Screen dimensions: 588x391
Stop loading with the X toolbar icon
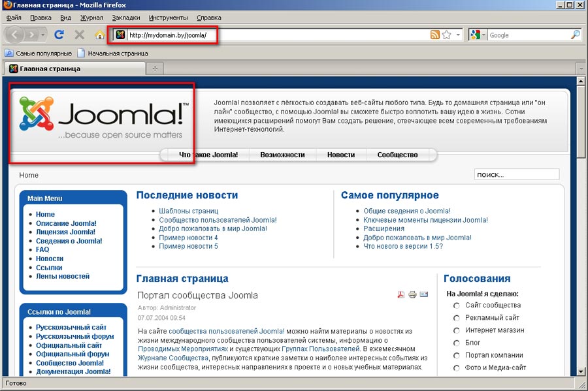[x=79, y=35]
